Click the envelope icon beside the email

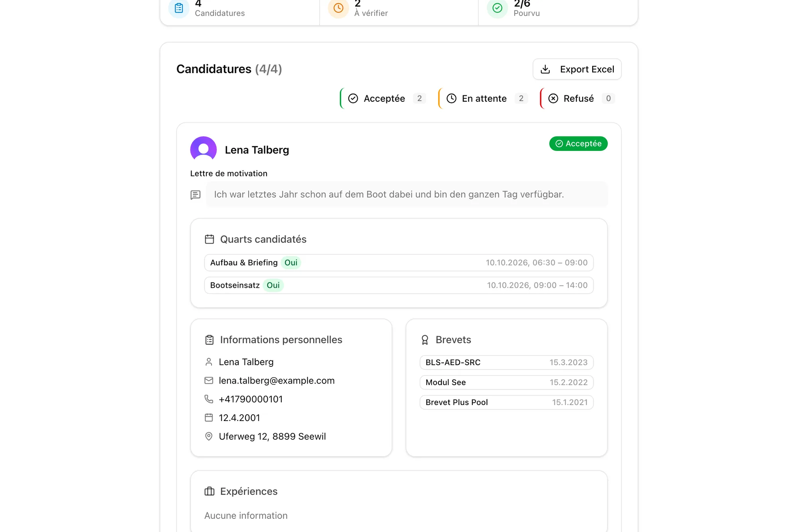coord(209,381)
